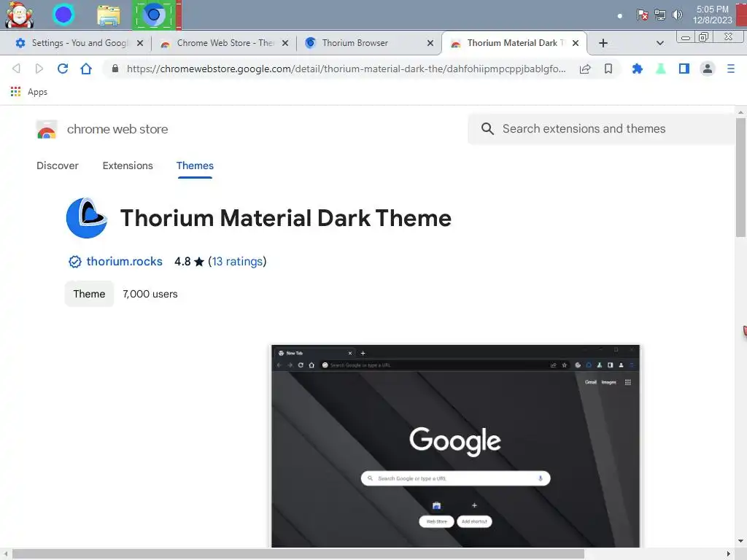Open the file manager folder taskbar icon
Screen dimensions: 747x560
click(x=108, y=15)
